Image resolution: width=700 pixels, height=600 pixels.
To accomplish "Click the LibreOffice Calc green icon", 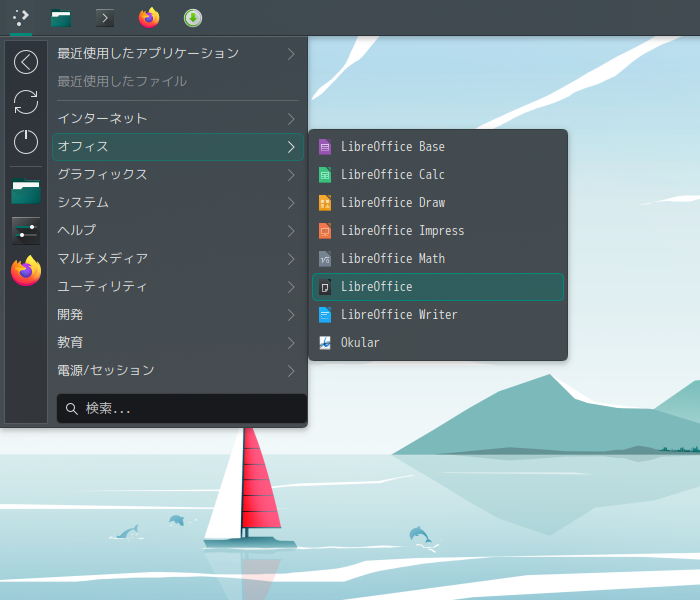I will (325, 175).
